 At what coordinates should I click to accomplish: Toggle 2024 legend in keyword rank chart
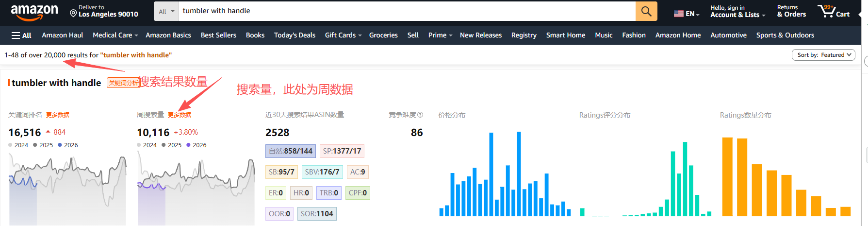click(18, 145)
